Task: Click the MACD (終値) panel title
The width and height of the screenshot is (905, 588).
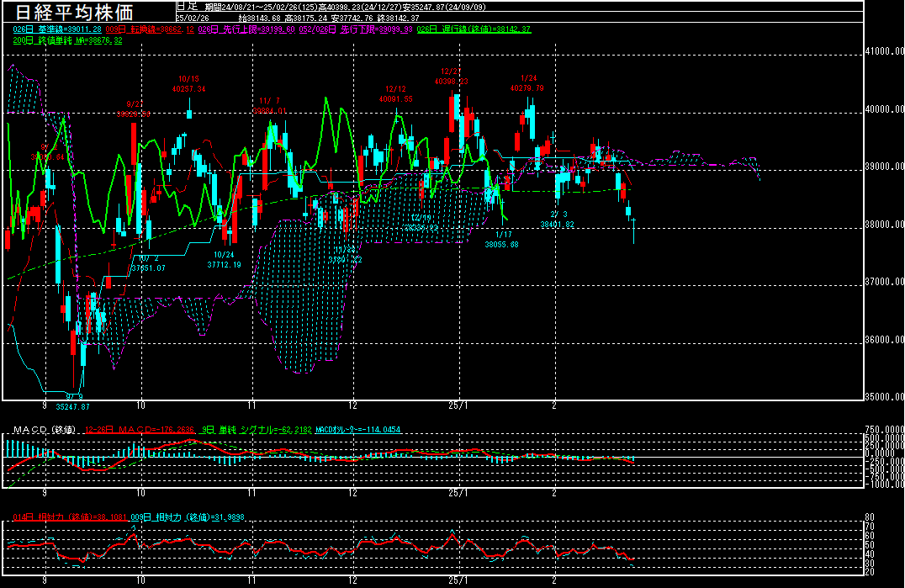Action: [45, 430]
